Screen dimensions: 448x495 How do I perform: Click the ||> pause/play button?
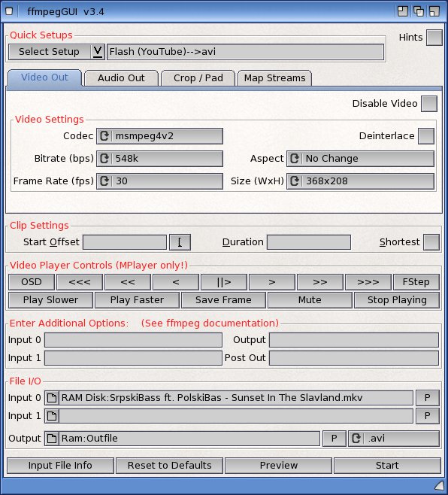(x=224, y=282)
